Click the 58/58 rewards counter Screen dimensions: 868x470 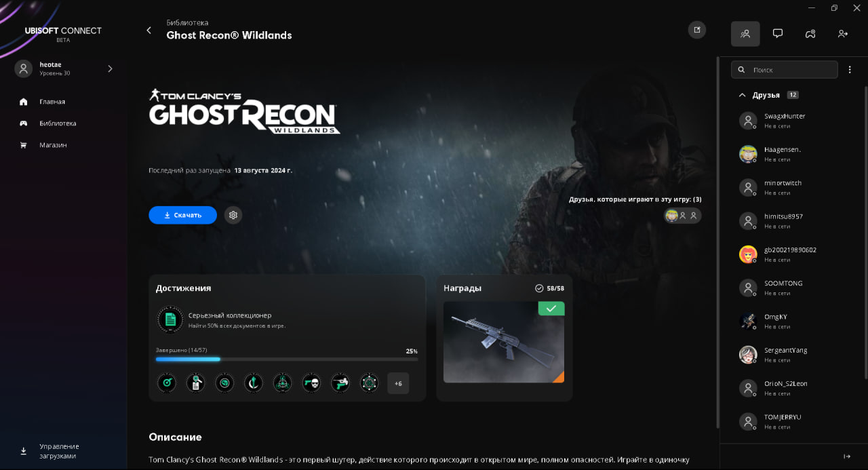click(550, 288)
